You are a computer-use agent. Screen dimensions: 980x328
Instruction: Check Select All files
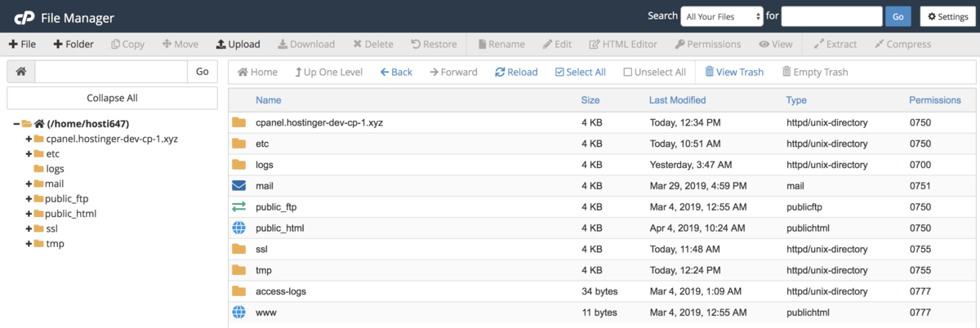pos(580,72)
